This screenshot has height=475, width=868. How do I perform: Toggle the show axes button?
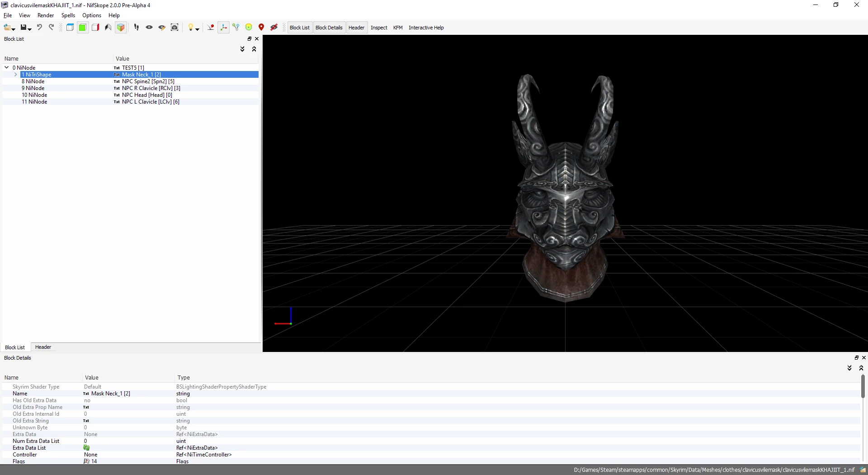click(x=224, y=27)
